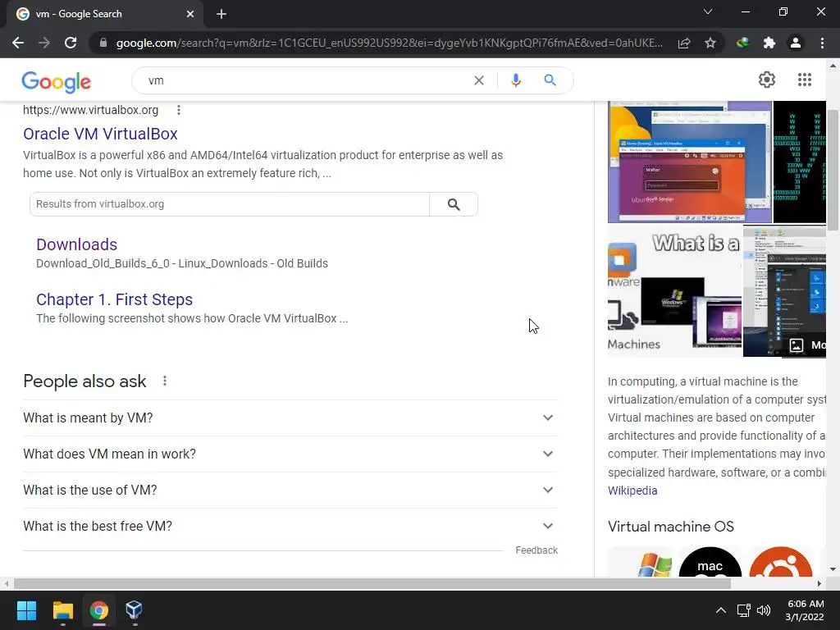Open the Windows Start menu
Image resolution: width=840 pixels, height=630 pixels.
pyautogui.click(x=26, y=610)
